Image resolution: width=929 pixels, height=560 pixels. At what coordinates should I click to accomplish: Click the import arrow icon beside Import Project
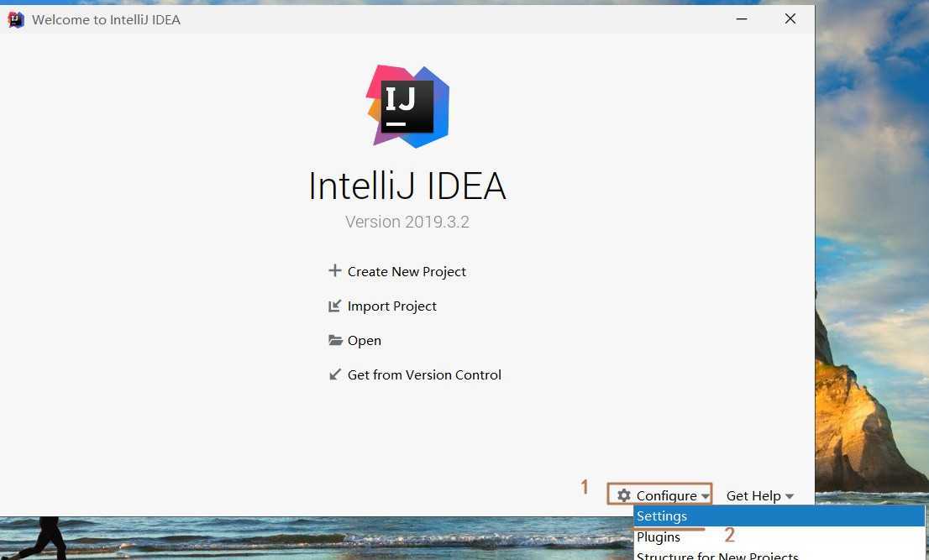(x=335, y=306)
